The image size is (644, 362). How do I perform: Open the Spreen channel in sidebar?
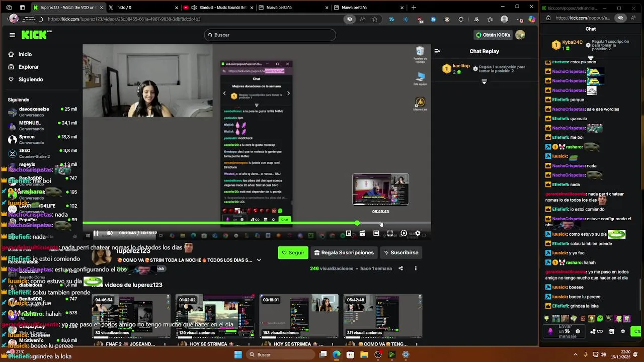pyautogui.click(x=43, y=139)
